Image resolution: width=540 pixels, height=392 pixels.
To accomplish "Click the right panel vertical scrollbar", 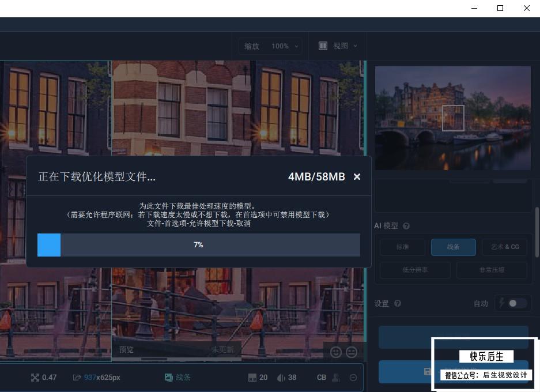I will pos(537,232).
